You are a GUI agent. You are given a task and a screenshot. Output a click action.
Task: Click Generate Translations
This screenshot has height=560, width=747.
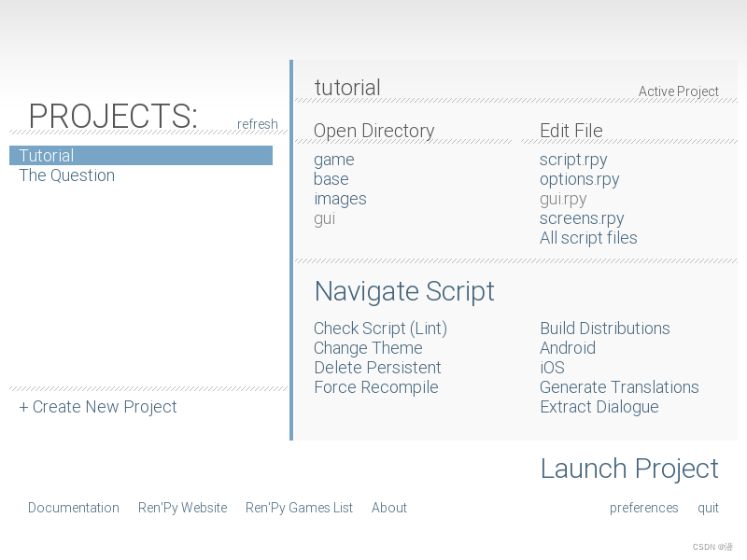click(x=619, y=387)
